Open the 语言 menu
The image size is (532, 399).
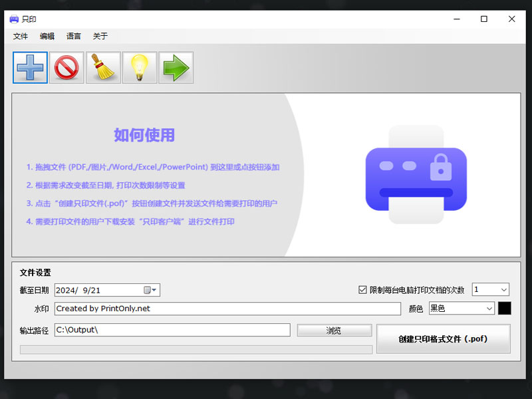coord(73,36)
